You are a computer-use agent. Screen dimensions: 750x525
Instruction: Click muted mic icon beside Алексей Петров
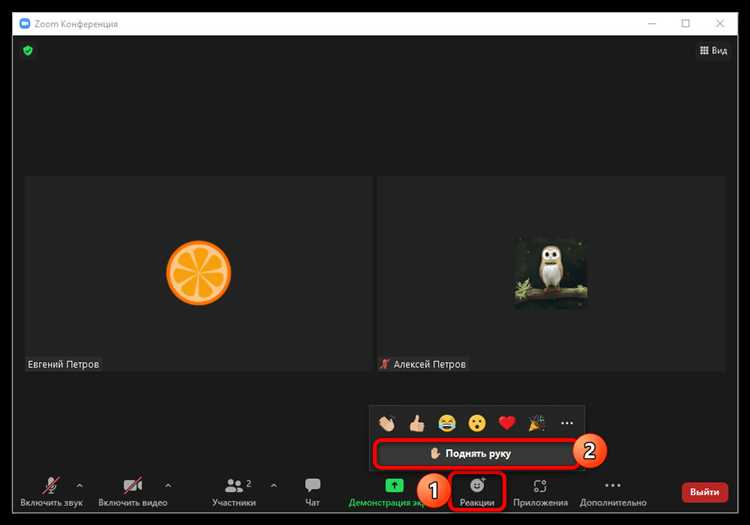tap(384, 364)
